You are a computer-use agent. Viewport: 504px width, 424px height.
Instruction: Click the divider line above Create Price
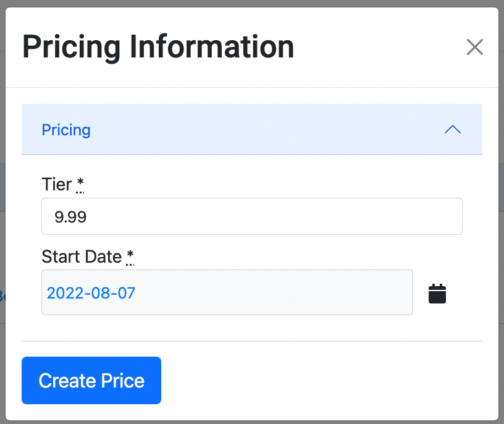click(251, 341)
